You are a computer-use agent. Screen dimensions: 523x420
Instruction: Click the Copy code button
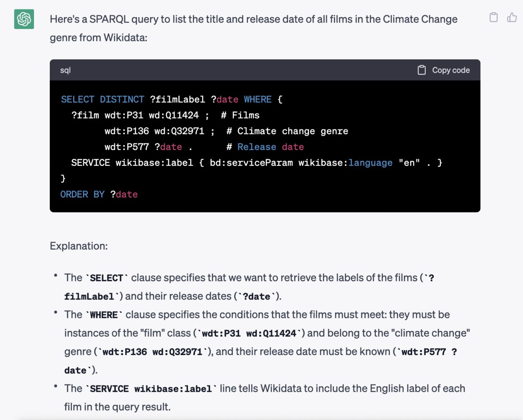444,70
